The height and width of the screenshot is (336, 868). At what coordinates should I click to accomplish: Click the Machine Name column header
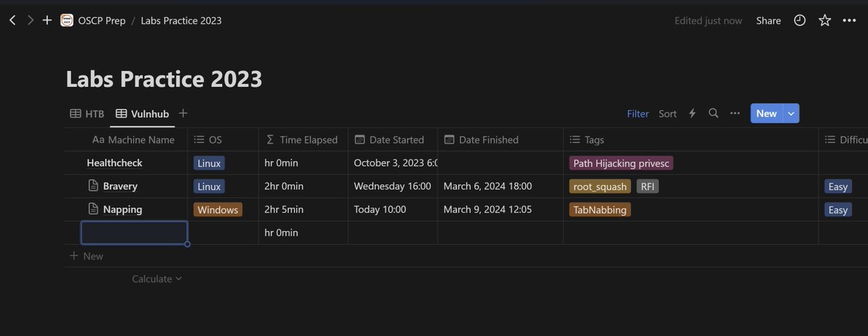134,139
